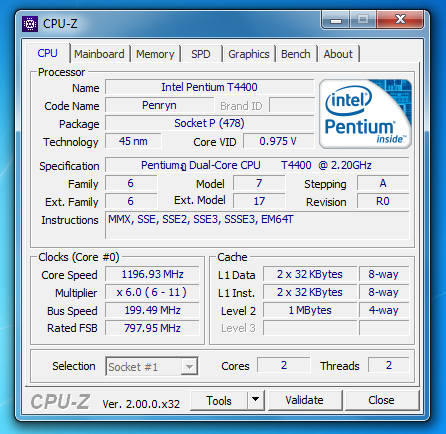446x434 pixels.
Task: Click the empty Level 3 cache field
Action: [310, 328]
